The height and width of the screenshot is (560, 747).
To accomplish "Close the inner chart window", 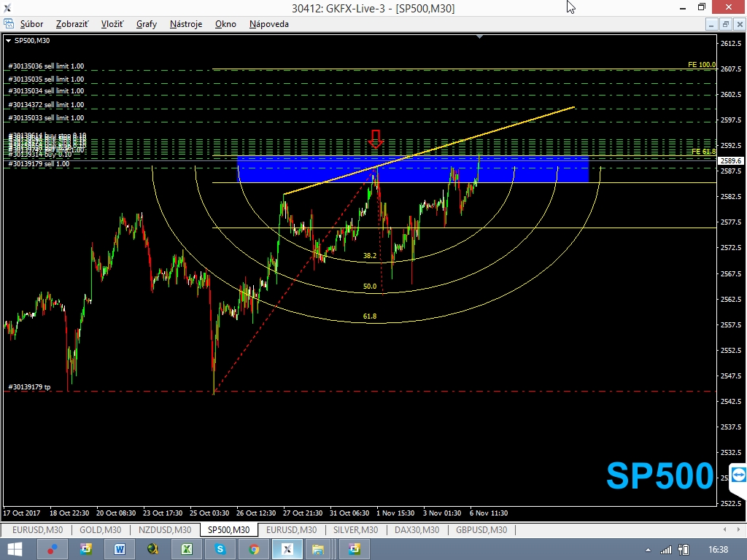I will click(740, 24).
